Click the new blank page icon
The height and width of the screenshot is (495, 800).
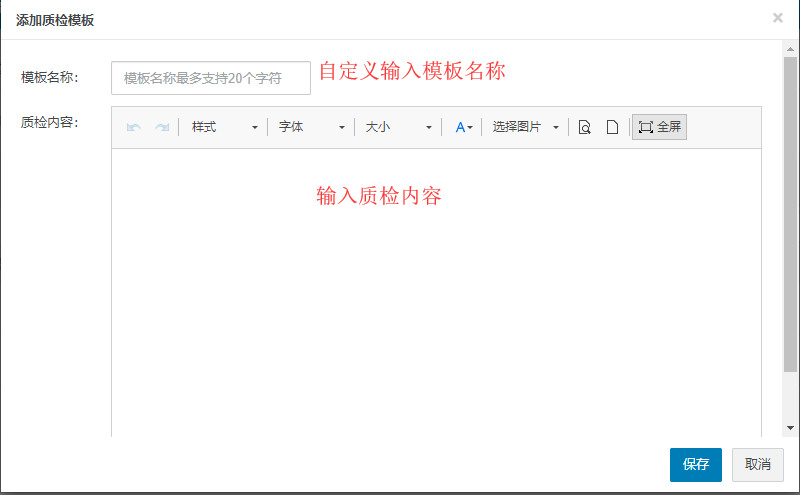(612, 127)
